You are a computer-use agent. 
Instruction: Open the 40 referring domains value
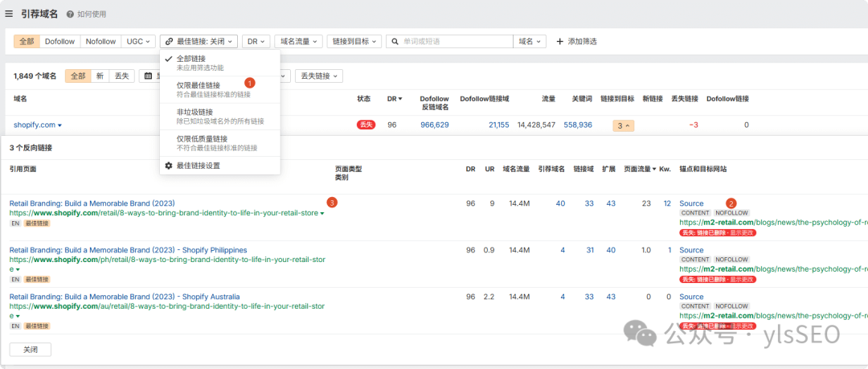tap(560, 203)
